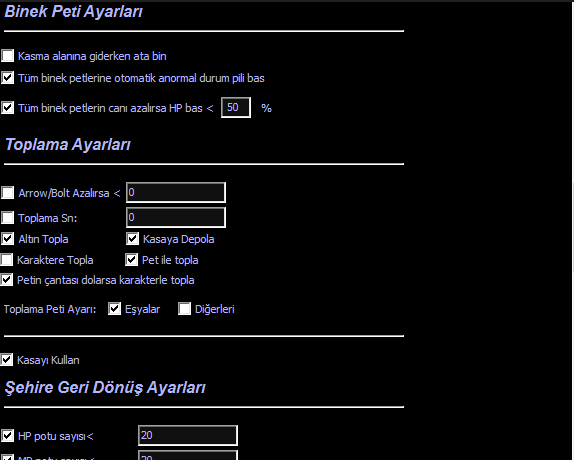Click the 'Şehire Geri Dönüş Ayarları' heading
Image resolution: width=574 pixels, height=460 pixels.
pos(105,388)
